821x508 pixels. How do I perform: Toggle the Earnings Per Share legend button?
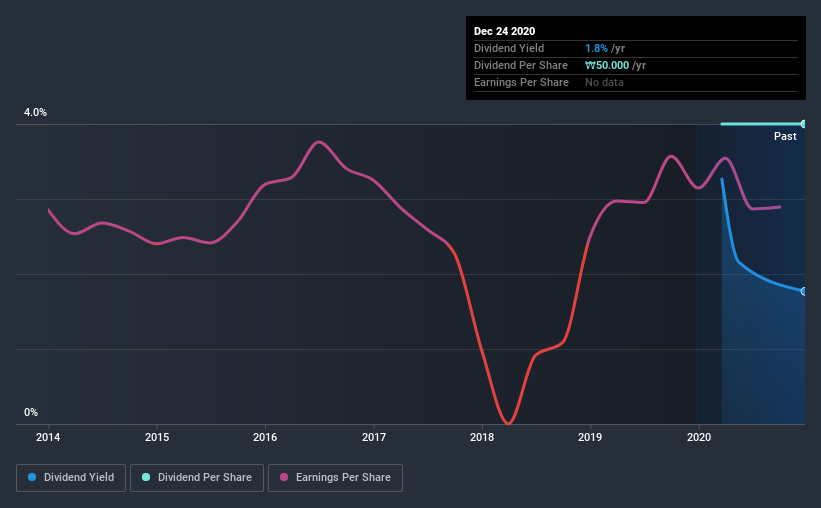coord(335,478)
